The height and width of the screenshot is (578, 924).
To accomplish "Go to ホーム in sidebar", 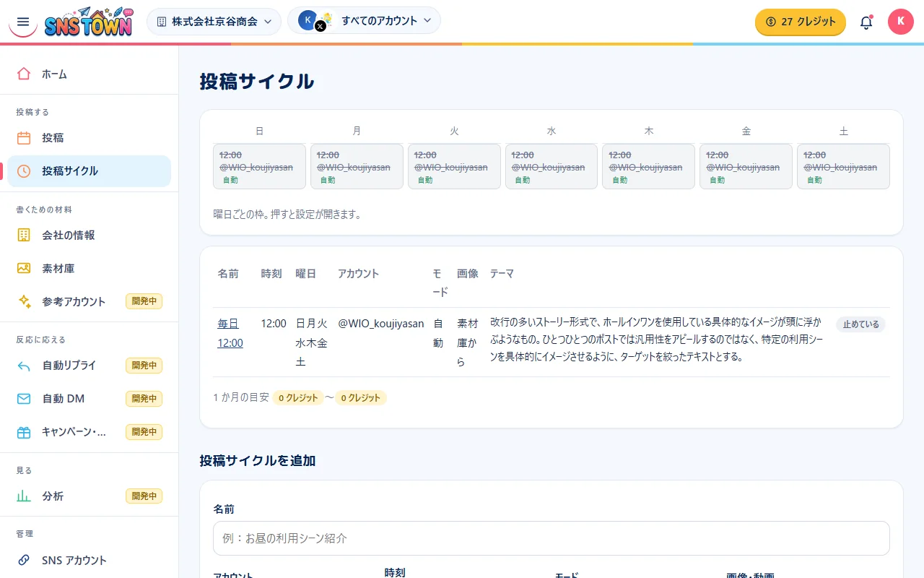I will [x=90, y=74].
